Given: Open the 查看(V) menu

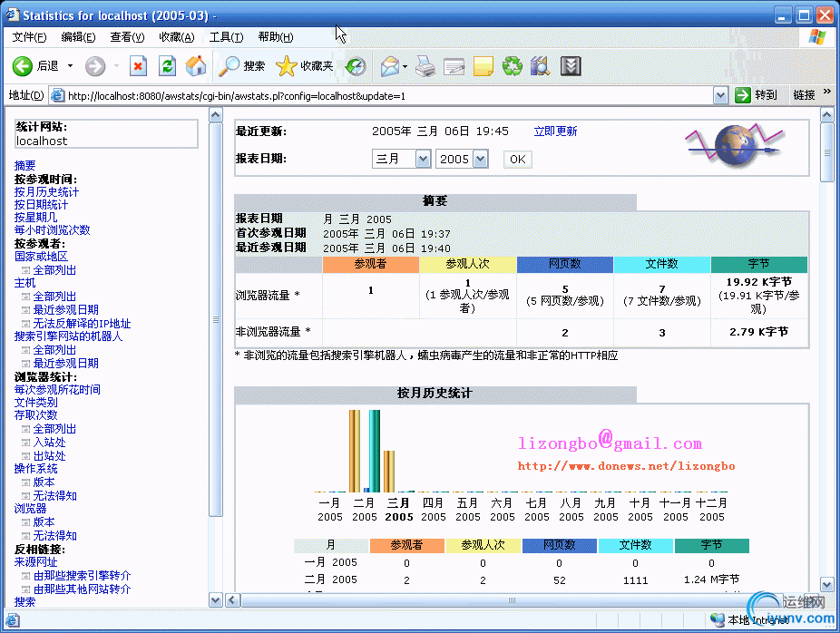Looking at the screenshot, I should coord(127,37).
